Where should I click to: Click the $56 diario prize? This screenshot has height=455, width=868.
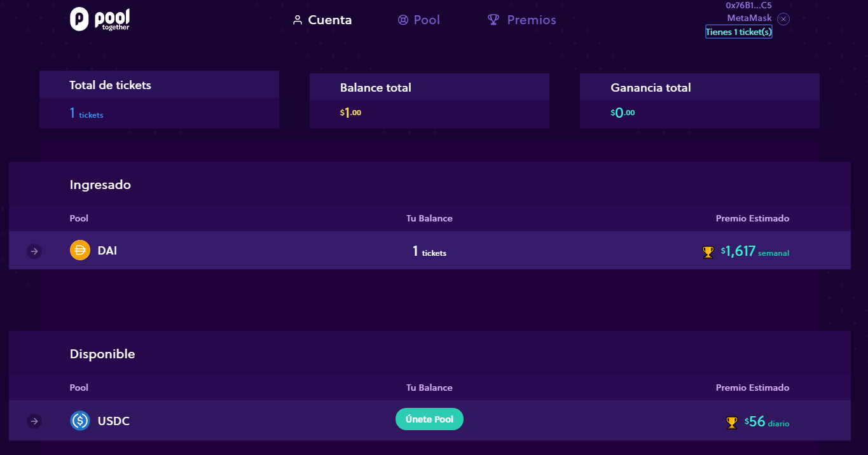click(x=767, y=421)
